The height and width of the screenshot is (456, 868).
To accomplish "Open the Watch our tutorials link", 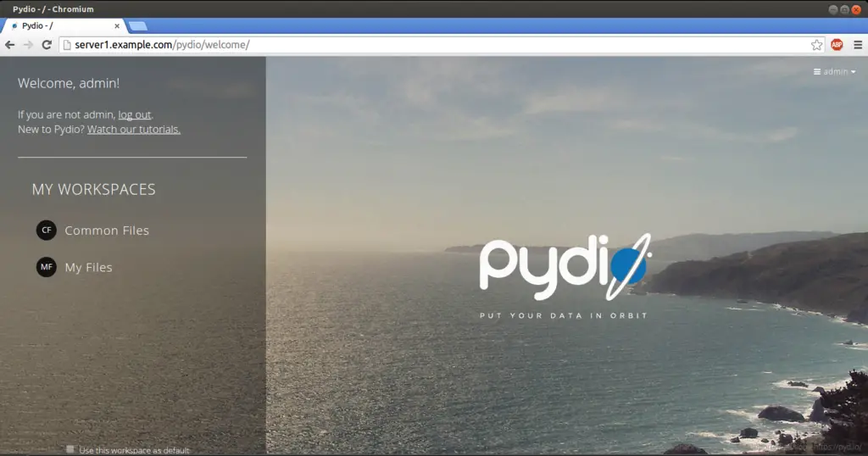I will 134,129.
